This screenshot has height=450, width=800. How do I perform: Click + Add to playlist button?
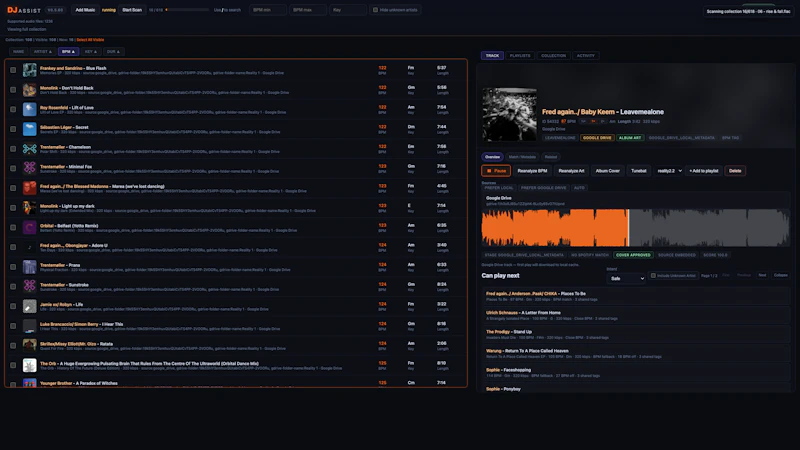pos(704,171)
